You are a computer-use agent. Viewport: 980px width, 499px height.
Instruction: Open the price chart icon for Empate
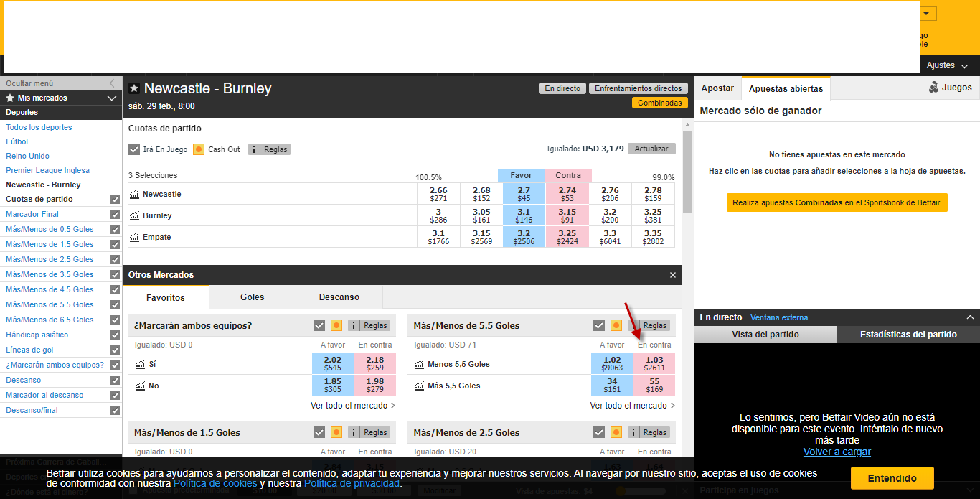point(134,237)
